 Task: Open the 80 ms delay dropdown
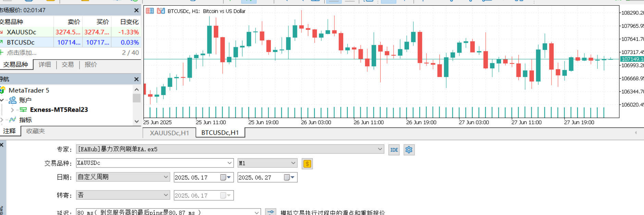pyautogui.click(x=257, y=212)
